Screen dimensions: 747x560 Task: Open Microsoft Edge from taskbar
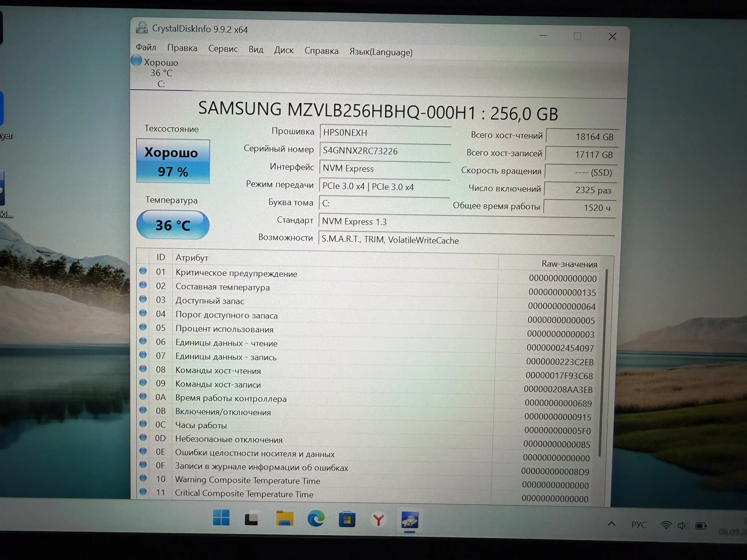[316, 519]
